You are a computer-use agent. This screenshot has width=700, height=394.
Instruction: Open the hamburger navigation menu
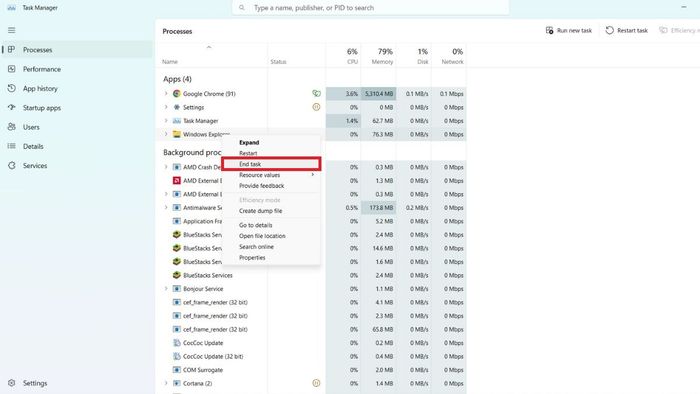tap(12, 30)
